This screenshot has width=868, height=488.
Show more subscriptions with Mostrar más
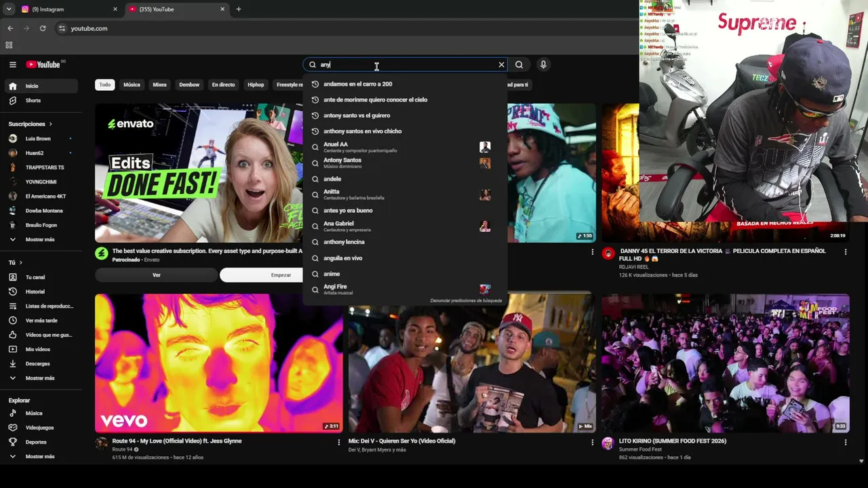42,239
